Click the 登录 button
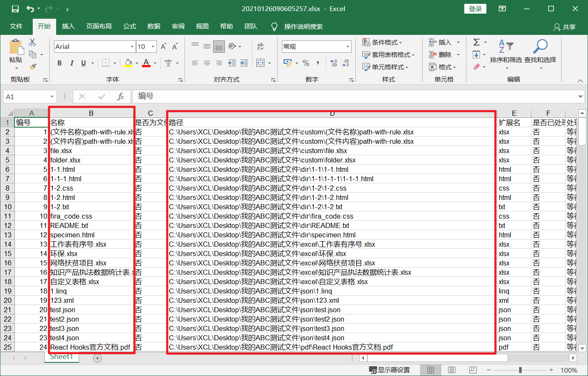Image resolution: width=588 pixels, height=376 pixels. click(x=475, y=8)
